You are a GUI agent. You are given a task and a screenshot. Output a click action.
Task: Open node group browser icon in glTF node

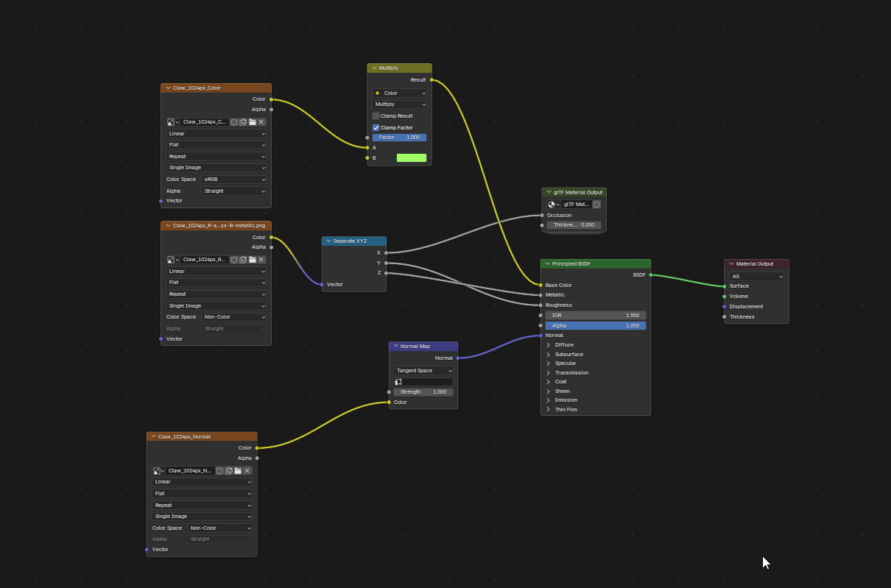click(x=554, y=205)
